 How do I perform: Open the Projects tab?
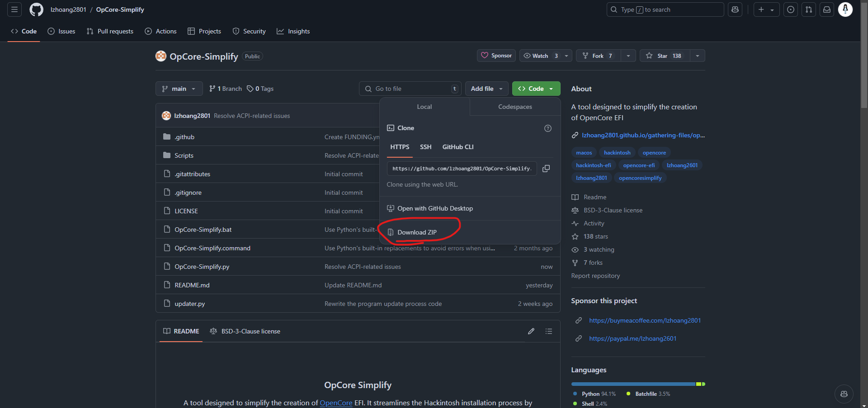pos(204,31)
